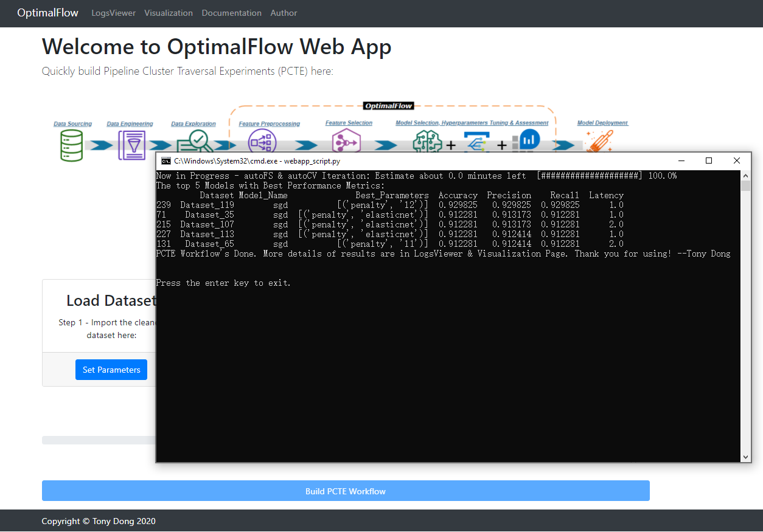763x532 pixels.
Task: Open the Documentation nav link
Action: [231, 13]
